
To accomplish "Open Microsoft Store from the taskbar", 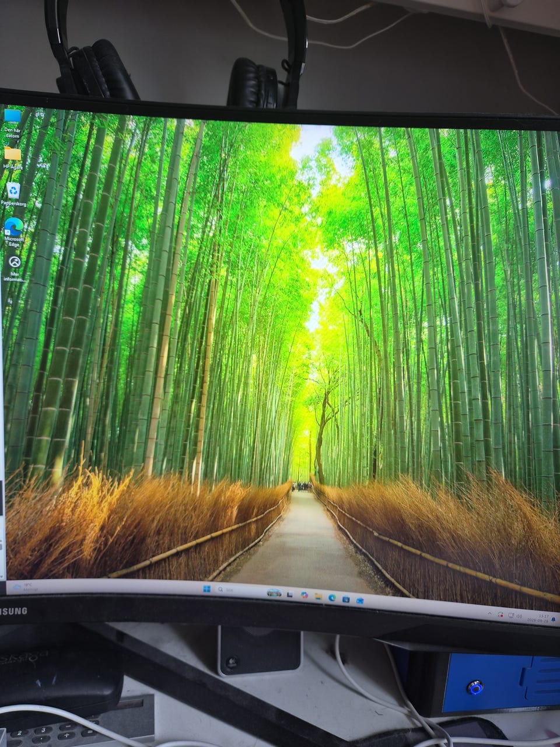I will [346, 599].
